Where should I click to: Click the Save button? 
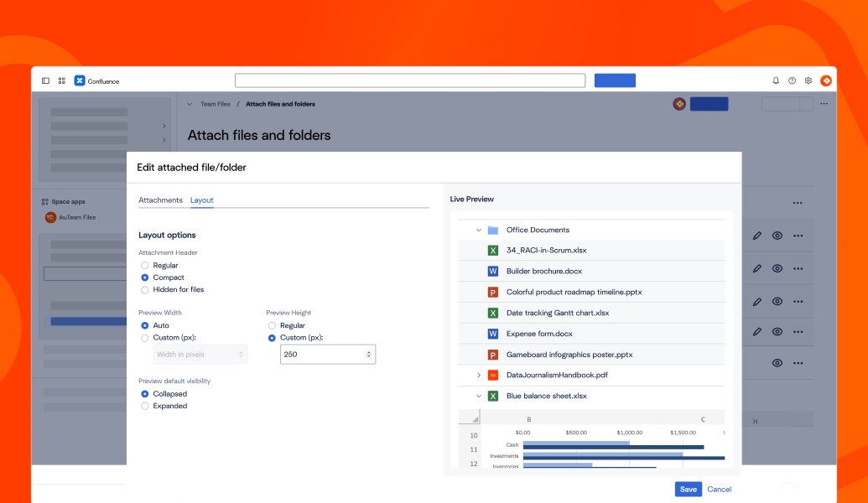point(688,489)
